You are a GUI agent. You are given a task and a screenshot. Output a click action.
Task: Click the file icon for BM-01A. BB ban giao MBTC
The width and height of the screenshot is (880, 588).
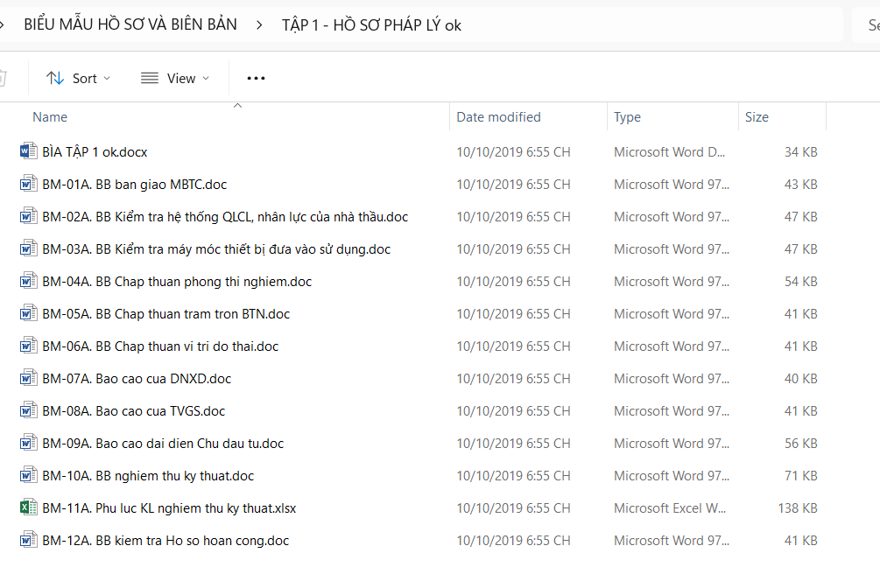(28, 184)
